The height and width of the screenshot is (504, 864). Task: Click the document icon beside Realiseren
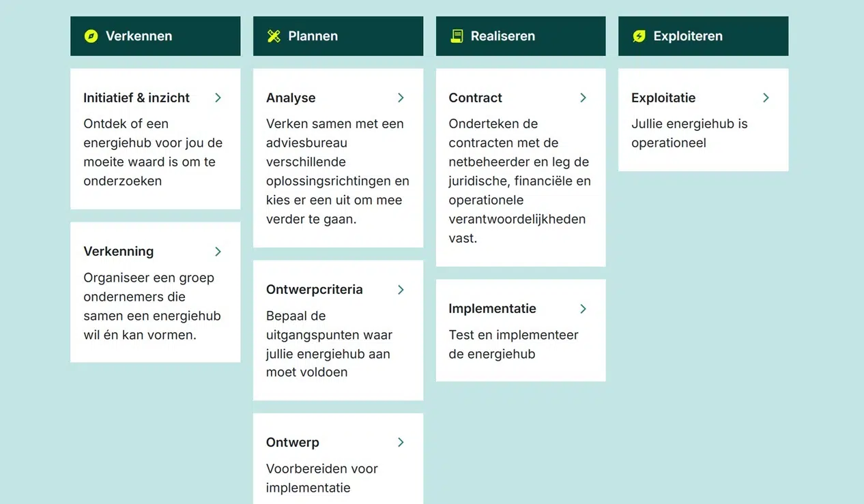click(457, 36)
